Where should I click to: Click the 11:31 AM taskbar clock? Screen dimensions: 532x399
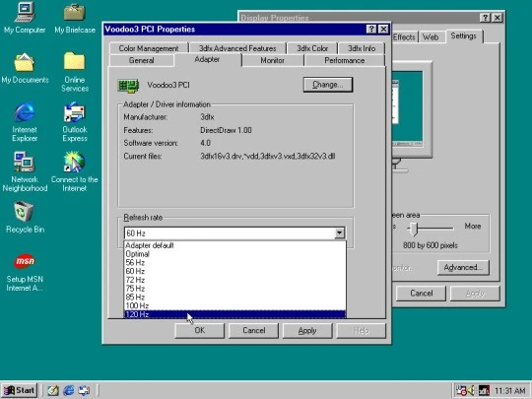509,391
